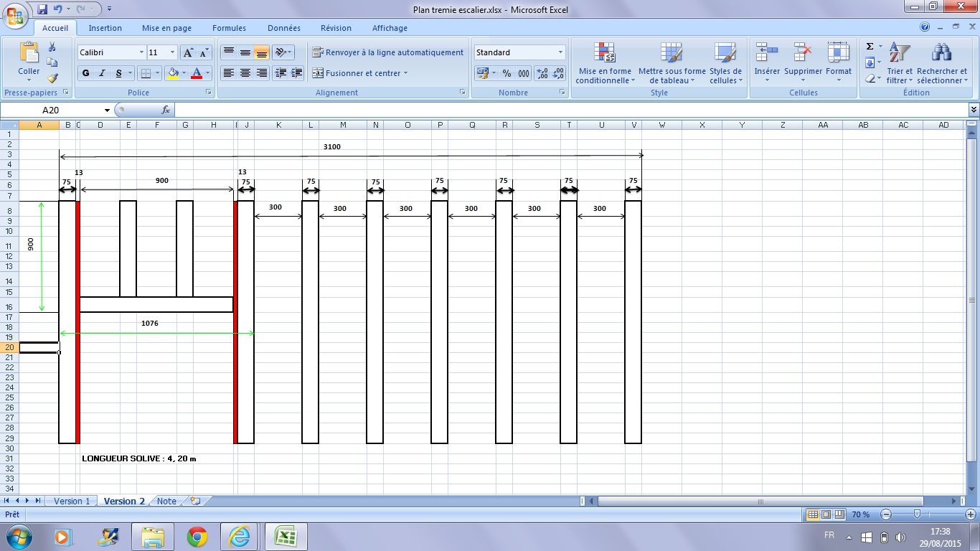
Task: Open the font size dropdown showing 11
Action: click(x=172, y=52)
